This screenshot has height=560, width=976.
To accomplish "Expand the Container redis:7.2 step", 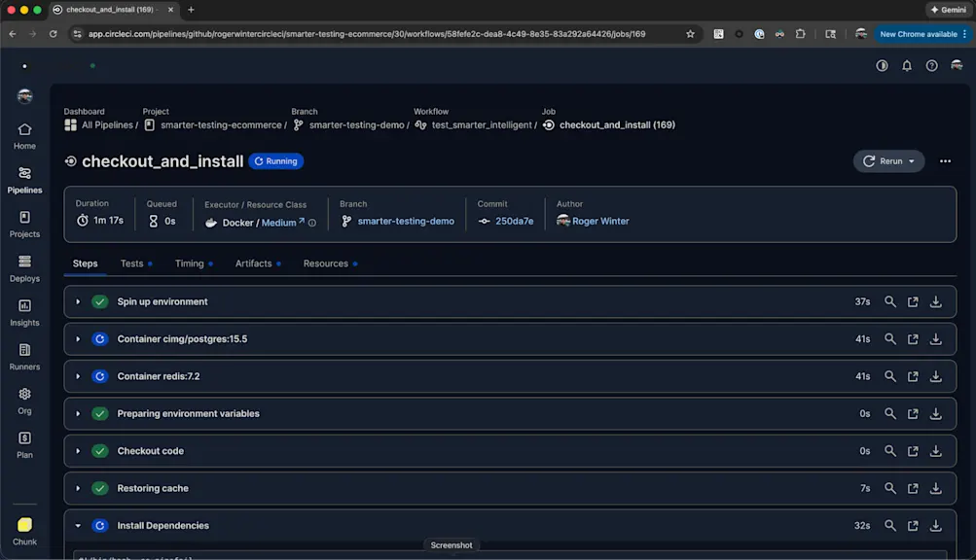I will pyautogui.click(x=78, y=376).
